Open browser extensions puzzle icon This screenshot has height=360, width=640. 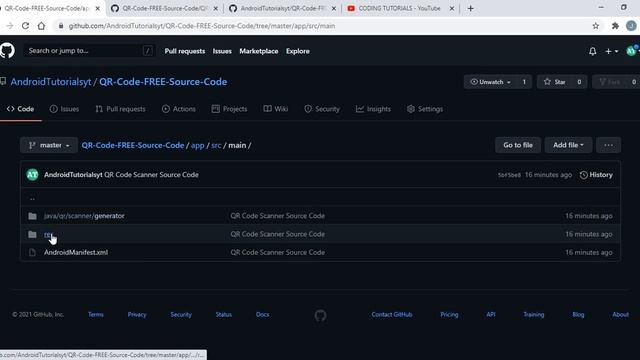[x=615, y=26]
